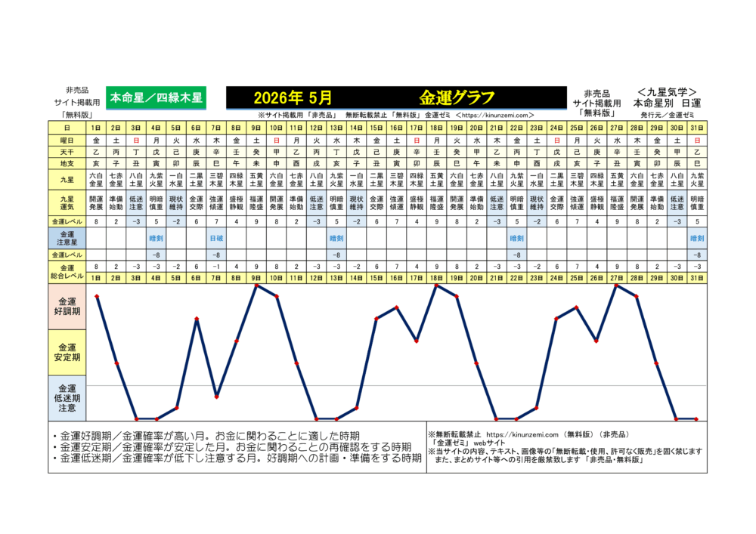Click the graph data point for day 18
This screenshot has height=534, width=756.
[436, 286]
